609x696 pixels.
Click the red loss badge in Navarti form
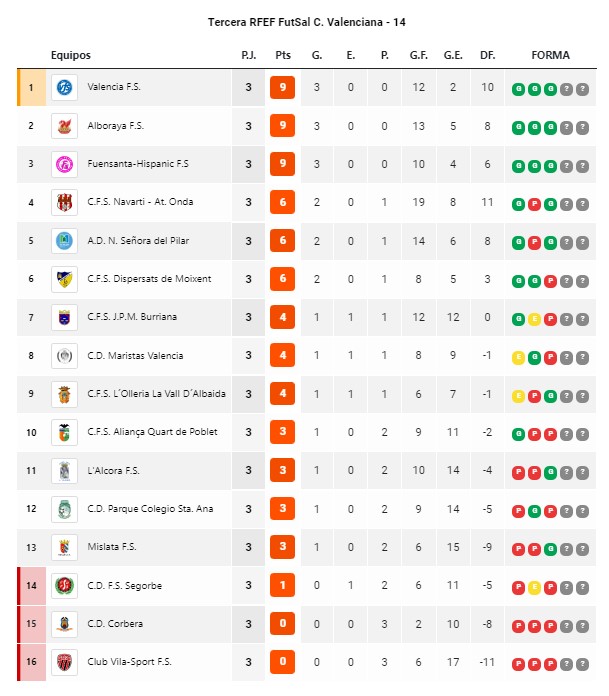click(x=534, y=204)
